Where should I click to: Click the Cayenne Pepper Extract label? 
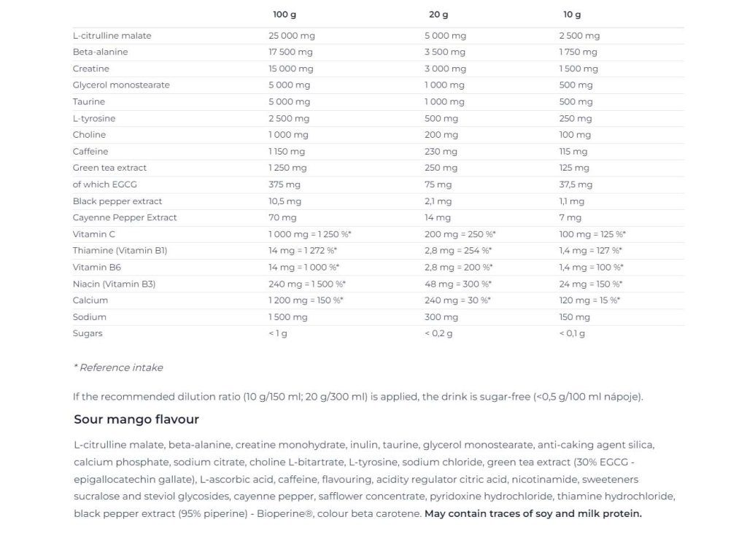[125, 217]
